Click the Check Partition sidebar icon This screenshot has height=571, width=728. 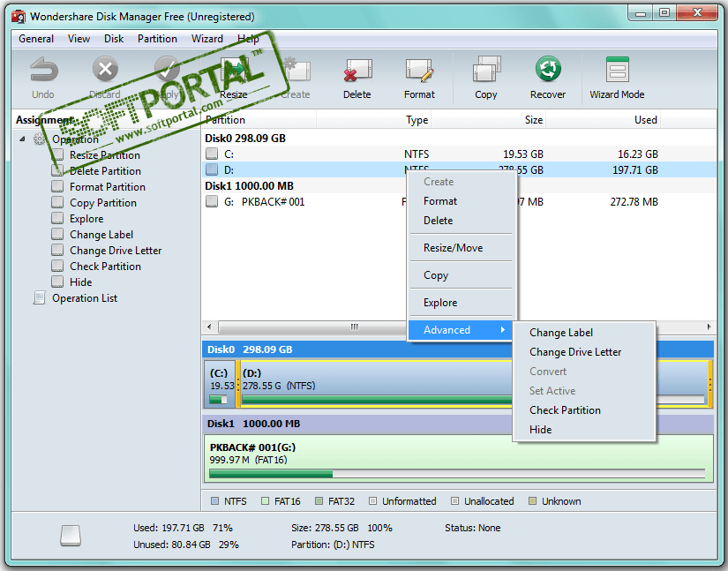pyautogui.click(x=57, y=266)
